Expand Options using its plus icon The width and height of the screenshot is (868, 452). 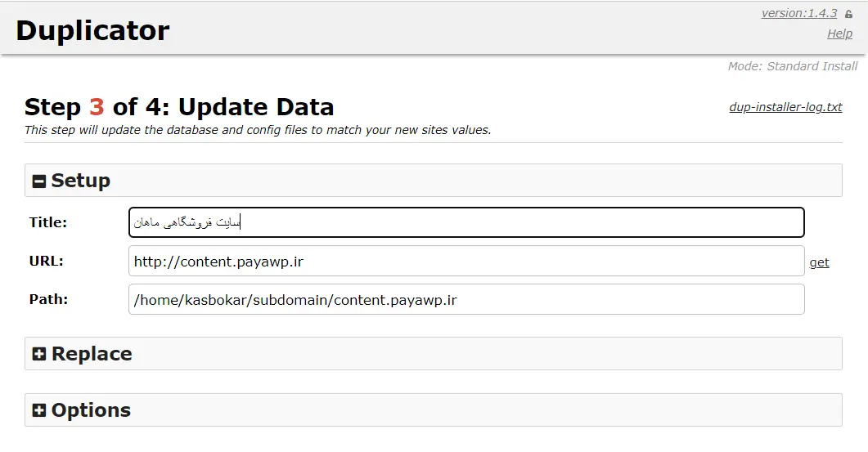click(38, 410)
